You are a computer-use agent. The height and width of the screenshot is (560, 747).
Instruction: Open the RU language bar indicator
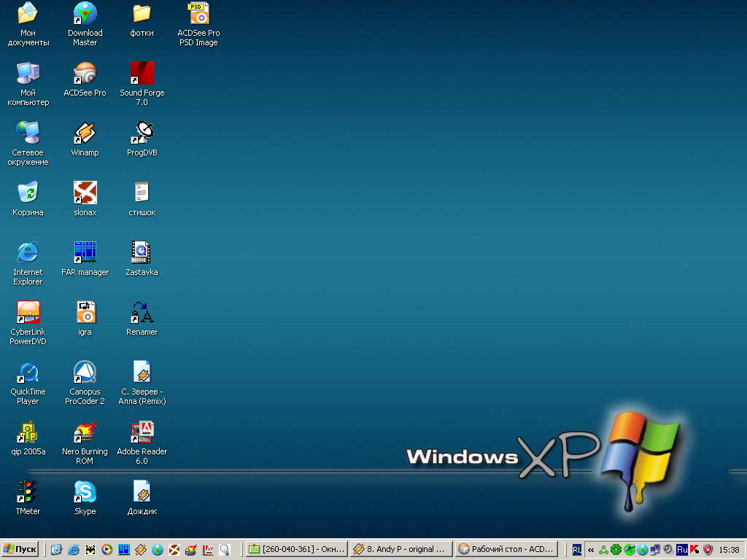(577, 550)
